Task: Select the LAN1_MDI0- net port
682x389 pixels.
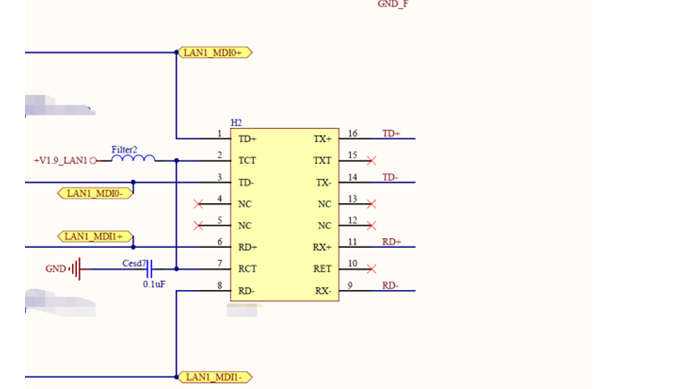Action: pyautogui.click(x=95, y=193)
